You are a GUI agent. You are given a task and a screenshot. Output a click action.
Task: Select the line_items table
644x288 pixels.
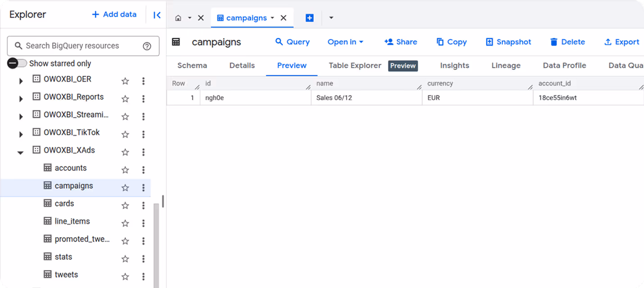(x=72, y=221)
